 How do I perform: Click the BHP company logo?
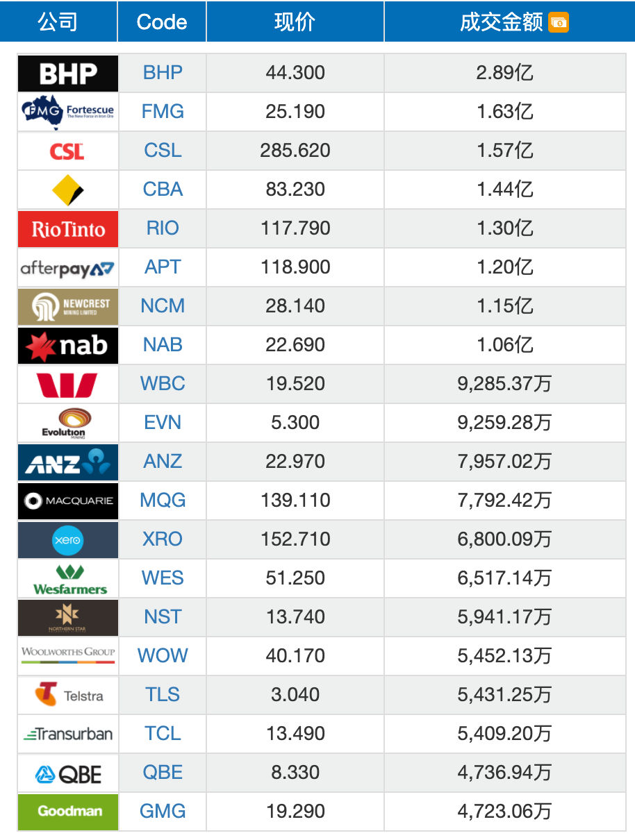tap(68, 74)
